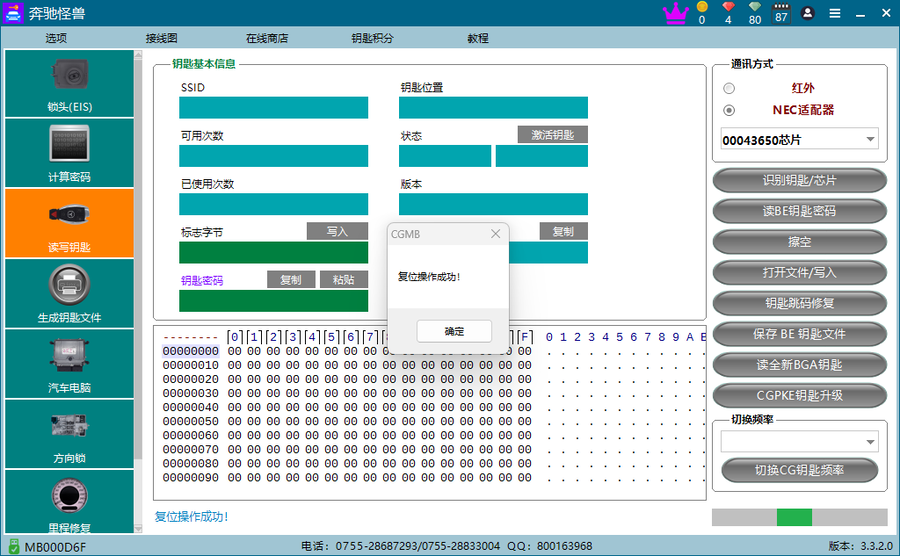Screen dimensions: 900x556
Task: Open the hamburger menu in title bar
Action: tap(835, 13)
